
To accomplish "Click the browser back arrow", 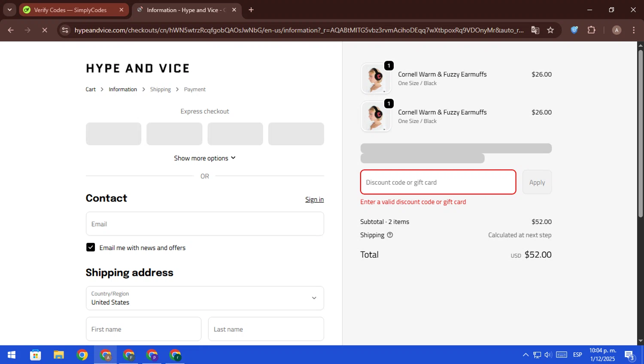I will pos(11,30).
